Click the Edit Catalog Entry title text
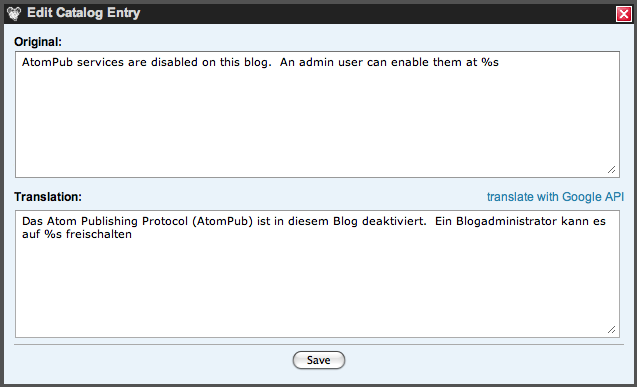 [x=84, y=13]
